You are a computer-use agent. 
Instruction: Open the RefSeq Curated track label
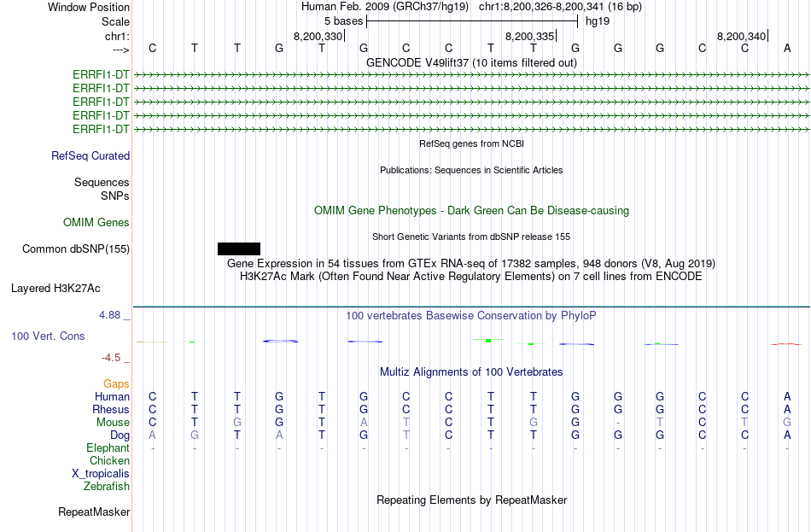[90, 155]
